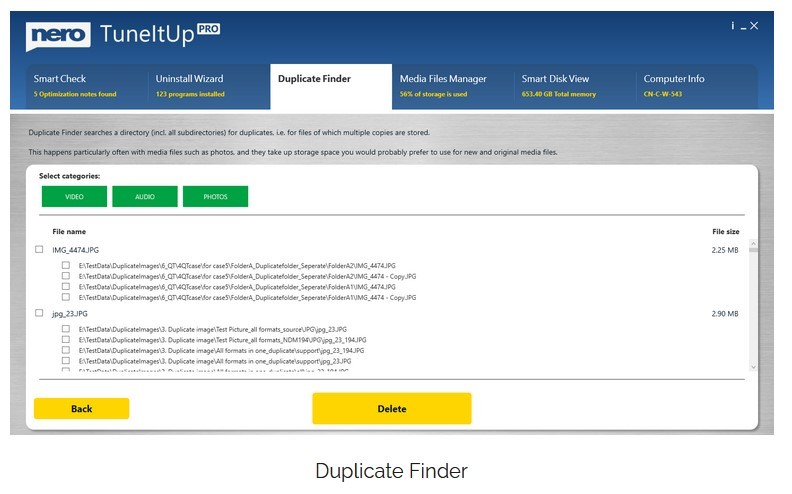Check formats_NDM194\JPG\jpg_23_194.JPG checkbox

(66, 339)
